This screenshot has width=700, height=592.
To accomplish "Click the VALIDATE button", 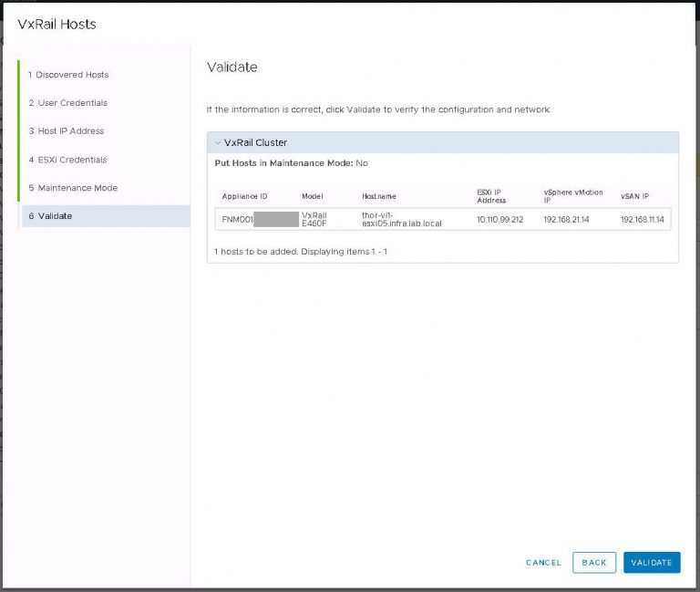I will click(x=652, y=563).
